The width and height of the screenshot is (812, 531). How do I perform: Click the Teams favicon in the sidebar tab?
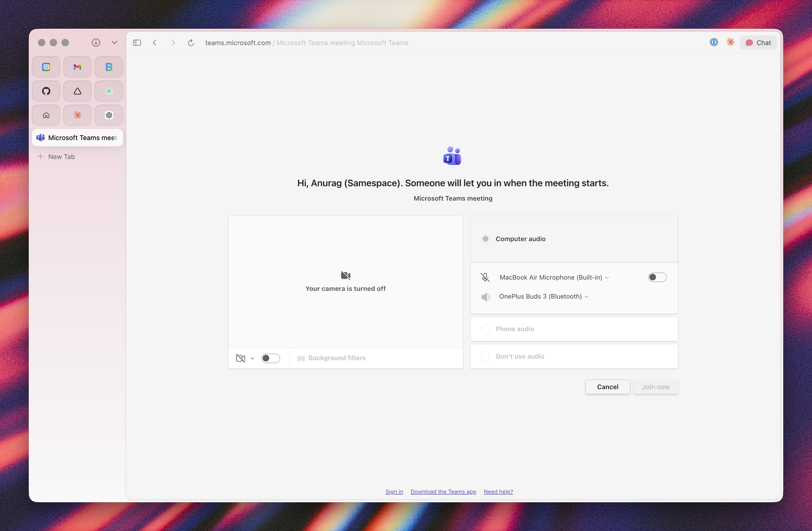pyautogui.click(x=41, y=137)
